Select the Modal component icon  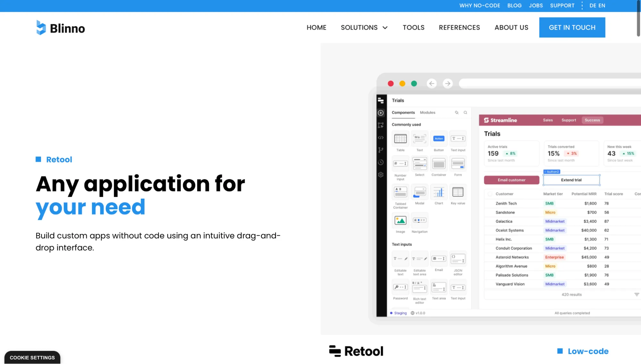click(419, 192)
